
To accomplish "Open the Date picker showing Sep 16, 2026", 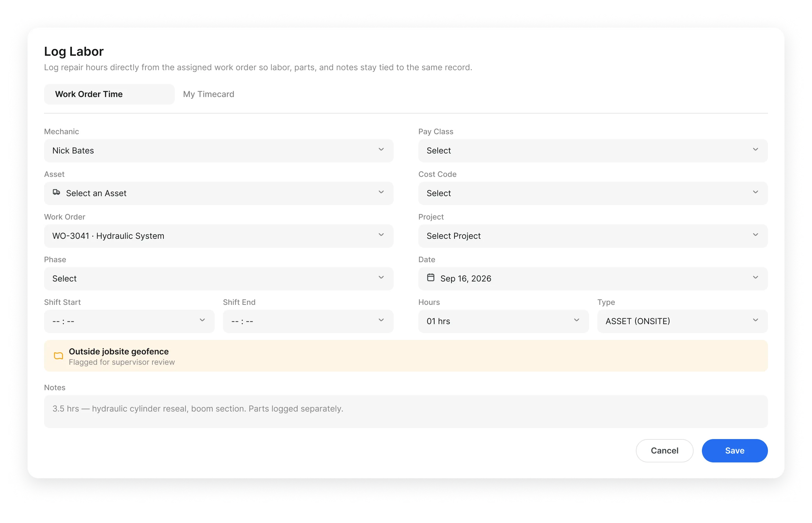I will (x=593, y=279).
